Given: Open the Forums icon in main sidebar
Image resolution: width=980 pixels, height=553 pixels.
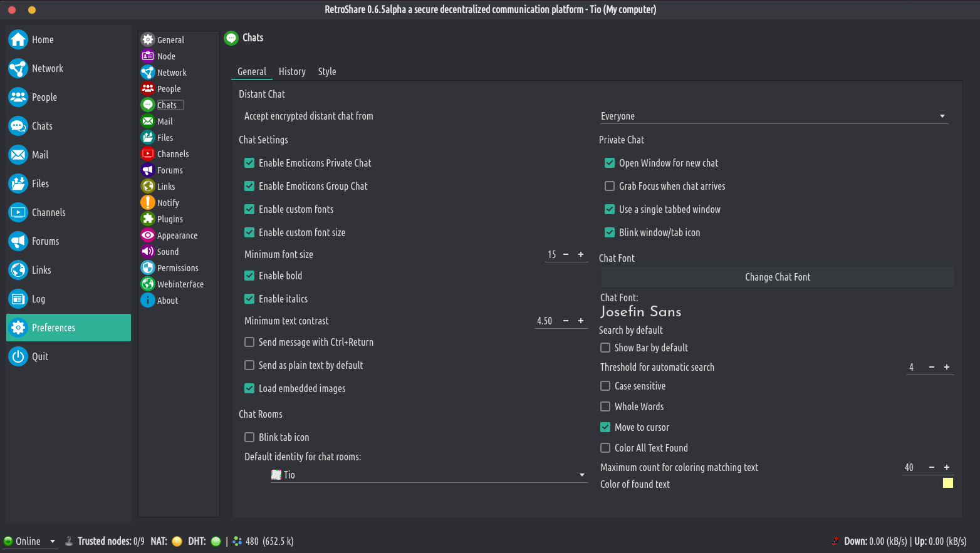Looking at the screenshot, I should [18, 241].
